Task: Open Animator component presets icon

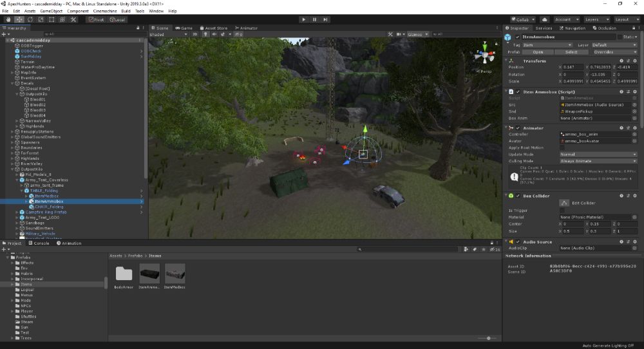Action: [x=628, y=128]
